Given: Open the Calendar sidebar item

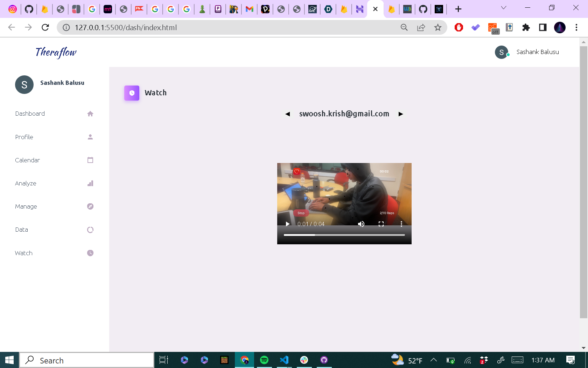Looking at the screenshot, I should [x=54, y=160].
